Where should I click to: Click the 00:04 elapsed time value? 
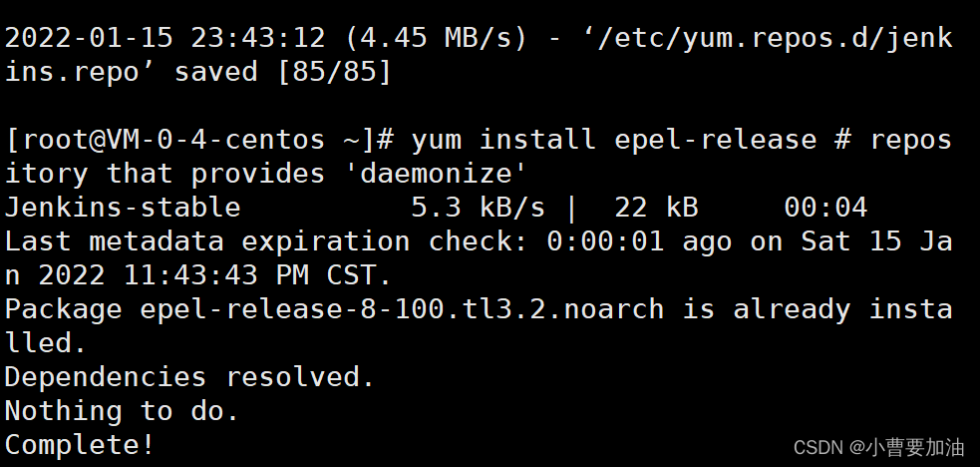825,207
